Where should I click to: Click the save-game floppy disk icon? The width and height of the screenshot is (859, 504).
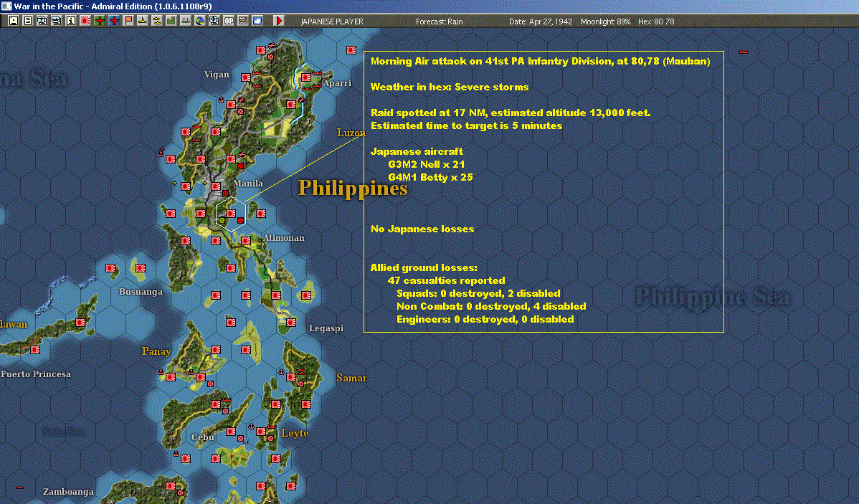14,21
